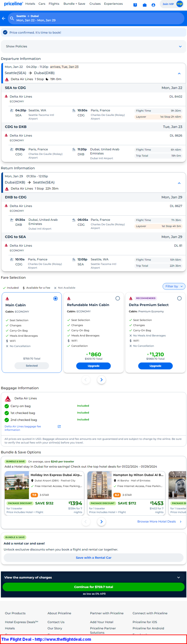Click 2nd checked bag green check icon

7,420
